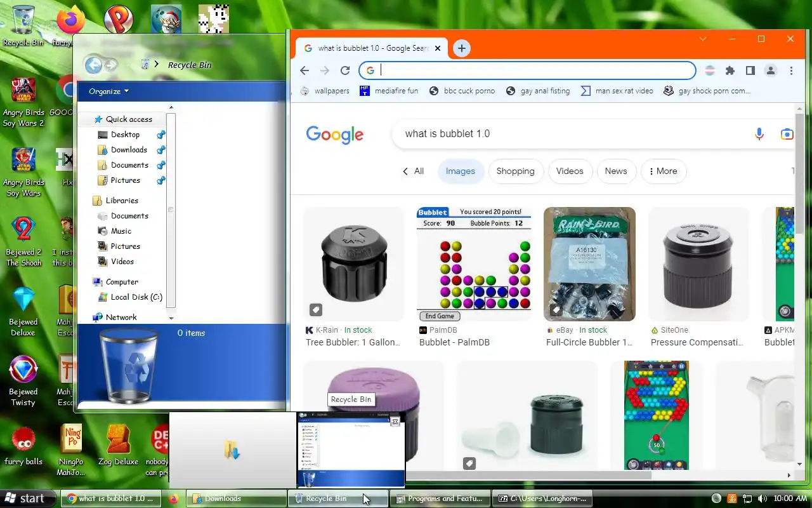The image size is (812, 508).
Task: Open Bejeweled Deluxe desktop icon
Action: coord(23,311)
